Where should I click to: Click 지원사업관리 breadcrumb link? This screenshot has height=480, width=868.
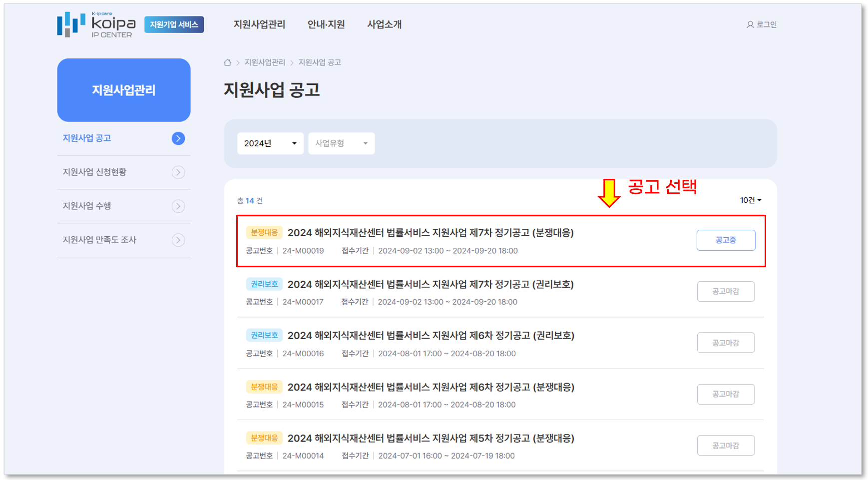pos(265,62)
